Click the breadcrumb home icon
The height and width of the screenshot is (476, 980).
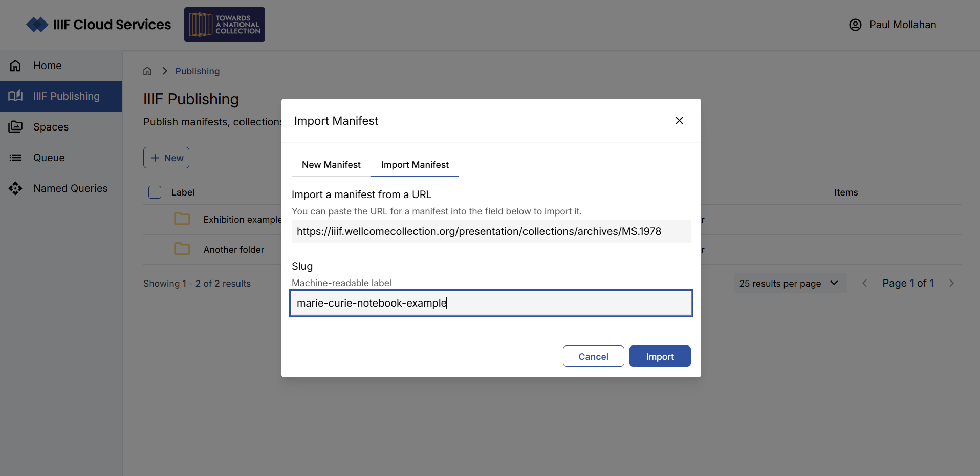pos(147,71)
